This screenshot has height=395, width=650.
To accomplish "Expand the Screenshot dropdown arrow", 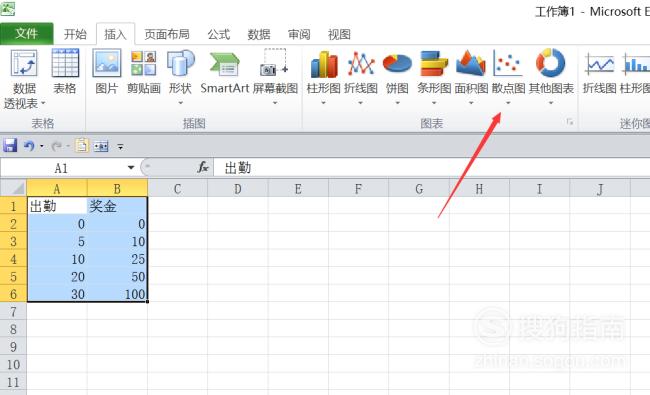I will click(x=274, y=103).
